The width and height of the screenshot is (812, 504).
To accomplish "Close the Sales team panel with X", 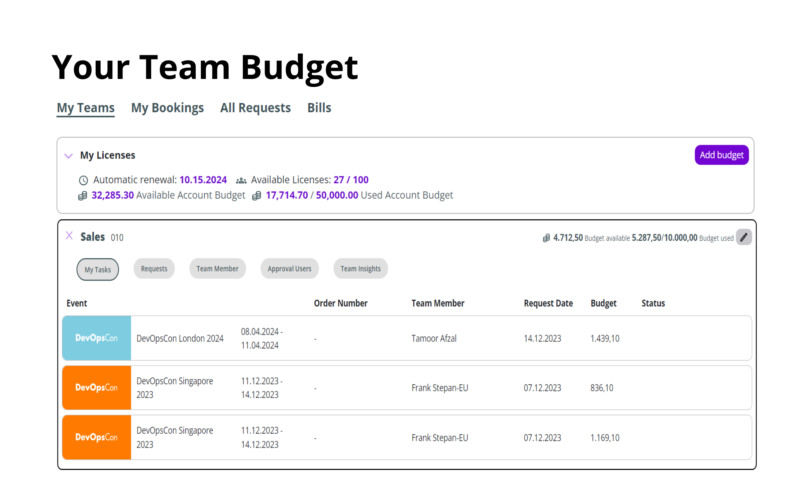I will (69, 235).
